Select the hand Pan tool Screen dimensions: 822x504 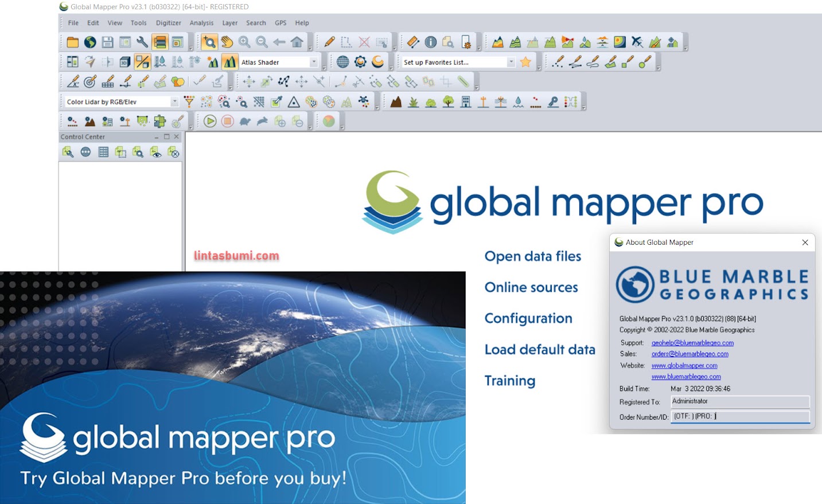pos(227,42)
